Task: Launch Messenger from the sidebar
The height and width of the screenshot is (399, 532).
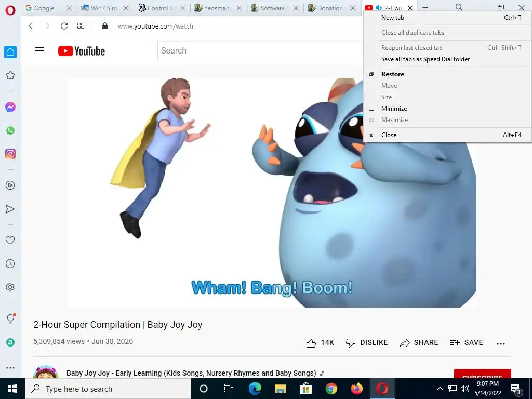Action: pos(10,107)
